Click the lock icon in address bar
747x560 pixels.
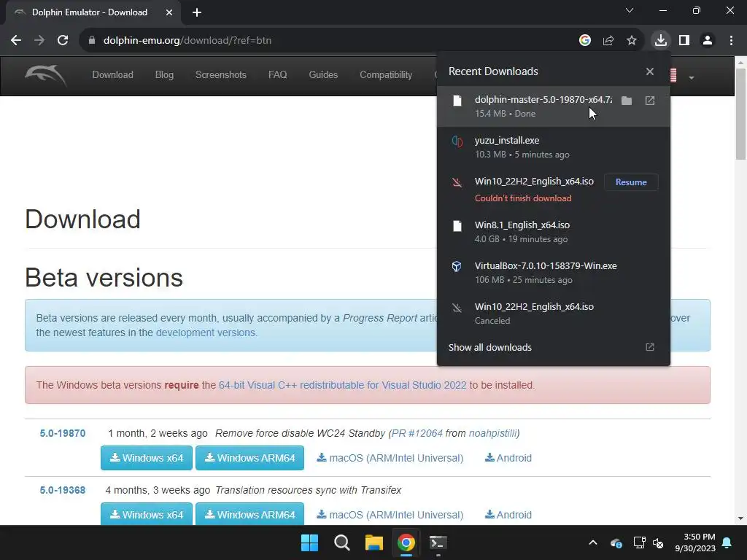91,41
